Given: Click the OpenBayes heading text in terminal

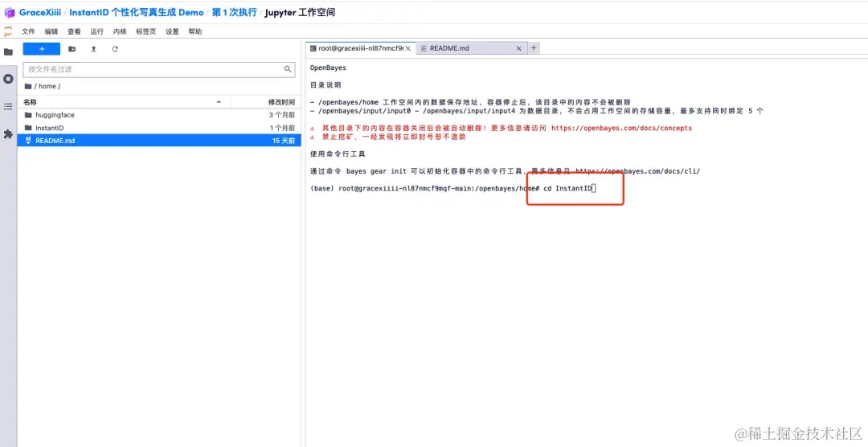Looking at the screenshot, I should point(328,68).
